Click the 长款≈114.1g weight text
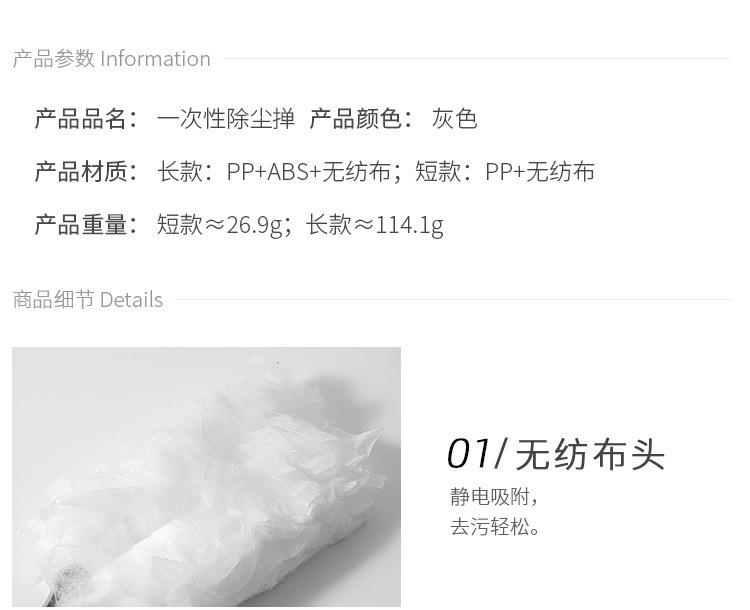 pyautogui.click(x=375, y=225)
